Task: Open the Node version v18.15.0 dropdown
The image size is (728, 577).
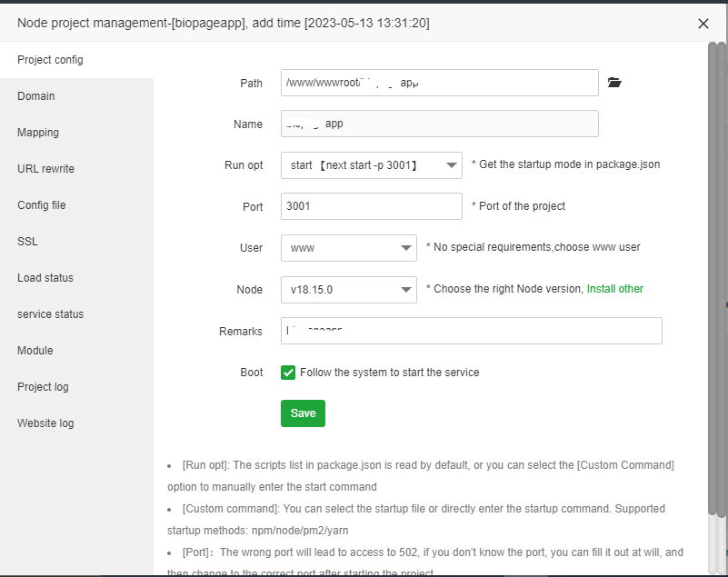Action: click(x=348, y=290)
